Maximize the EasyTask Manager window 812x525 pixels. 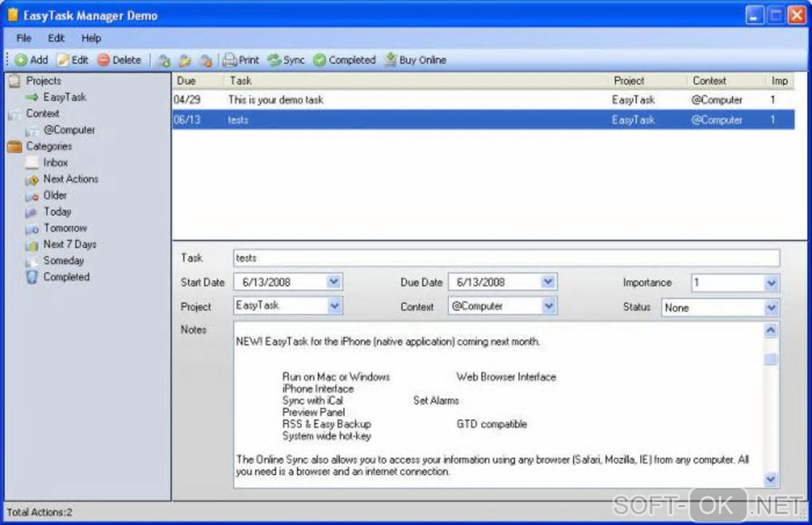pos(775,15)
